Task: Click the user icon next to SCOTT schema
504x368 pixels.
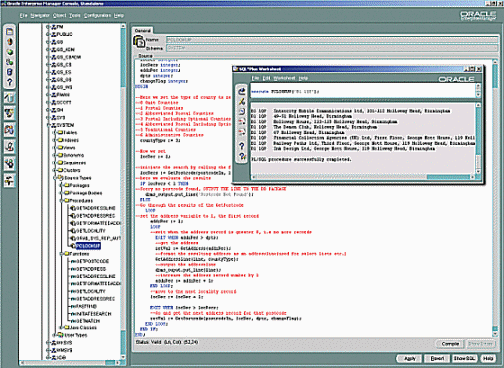Action: point(53,102)
